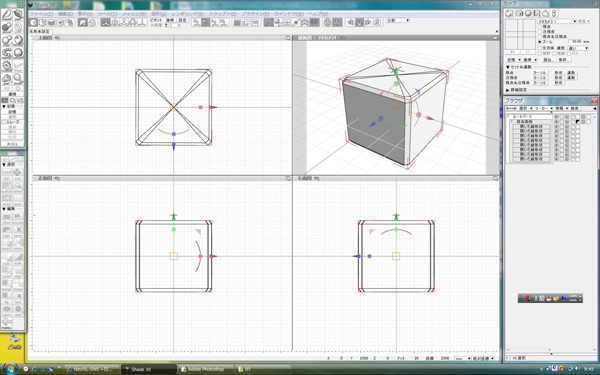This screenshot has width=600, height=375.
Task: Open the ツール menu
Action: 107,14
